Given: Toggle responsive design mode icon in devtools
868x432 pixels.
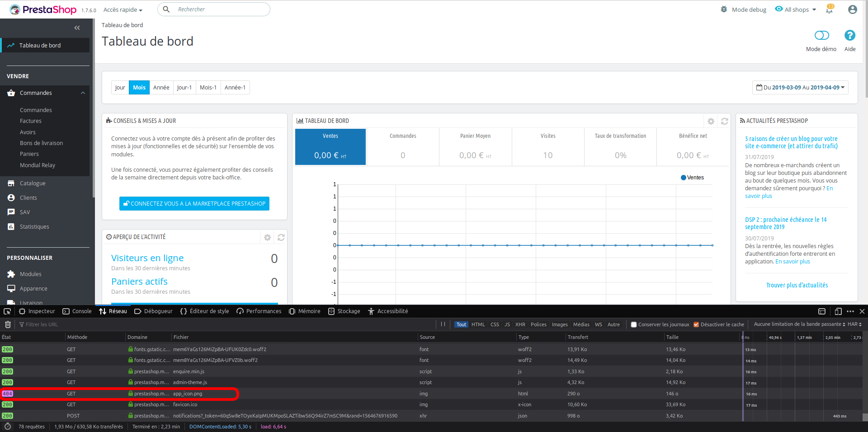Looking at the screenshot, I should click(838, 311).
